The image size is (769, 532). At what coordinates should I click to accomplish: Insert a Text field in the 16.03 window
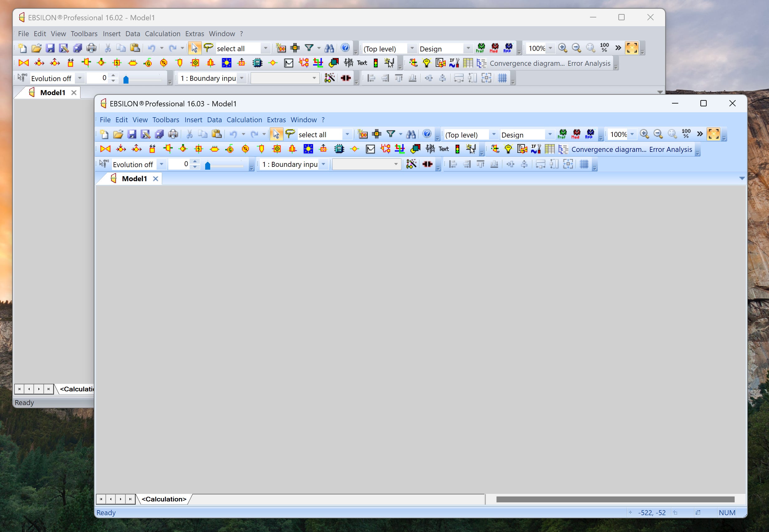(444, 149)
